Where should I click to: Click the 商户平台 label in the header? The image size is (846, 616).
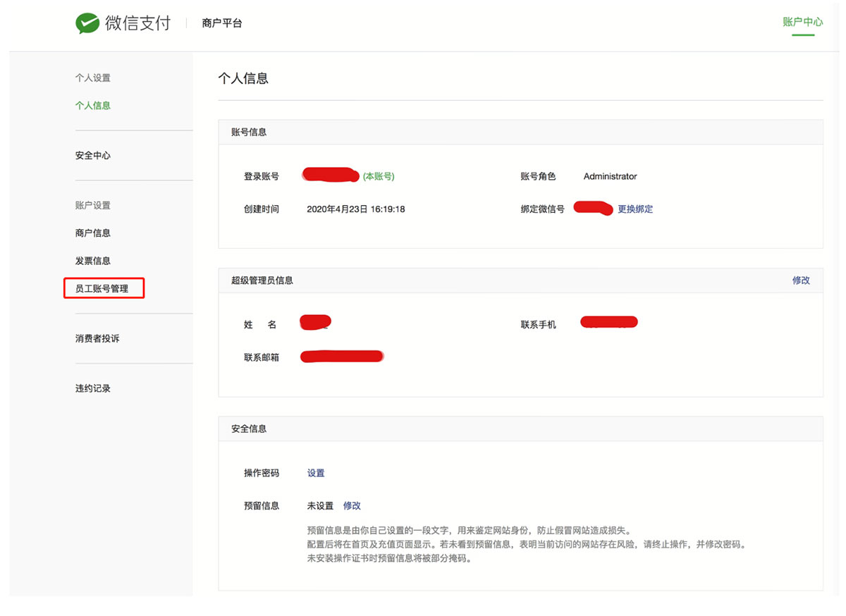(221, 23)
